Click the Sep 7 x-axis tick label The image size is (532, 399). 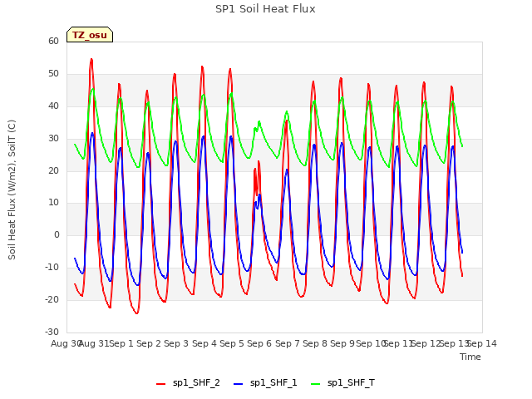click(288, 343)
